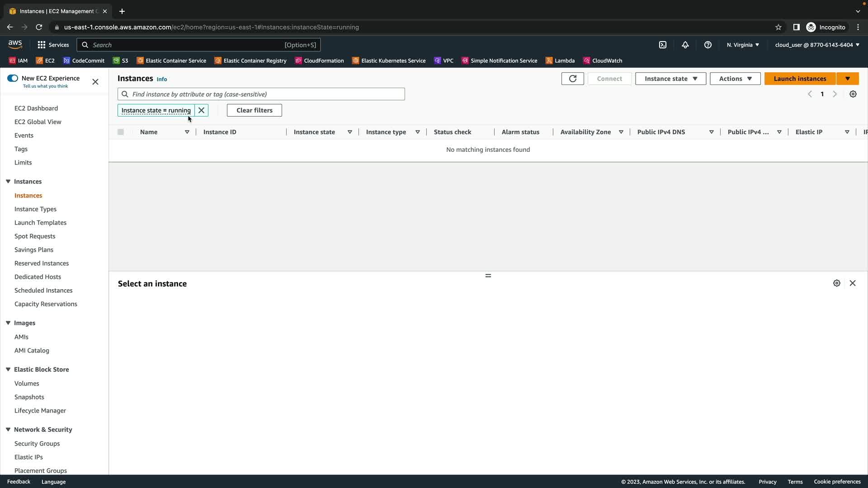This screenshot has height=488, width=868.
Task: Open the Instance state dropdown
Action: [x=670, y=79]
